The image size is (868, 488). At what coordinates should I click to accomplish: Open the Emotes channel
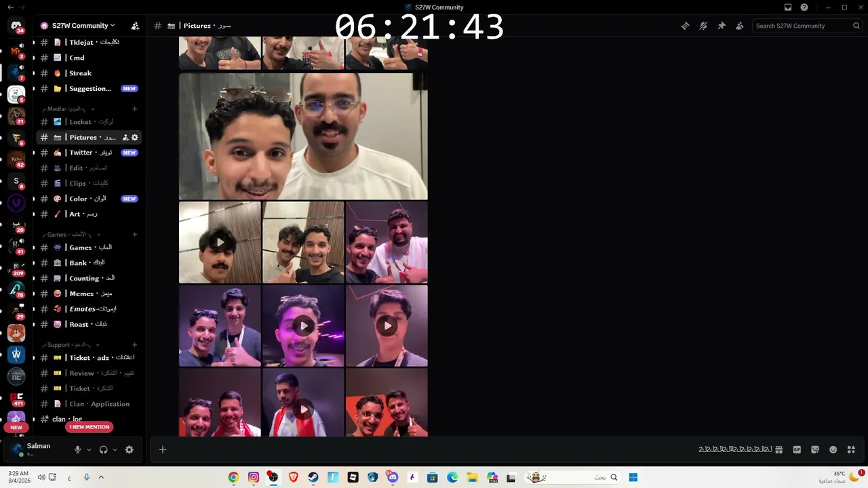click(x=88, y=309)
